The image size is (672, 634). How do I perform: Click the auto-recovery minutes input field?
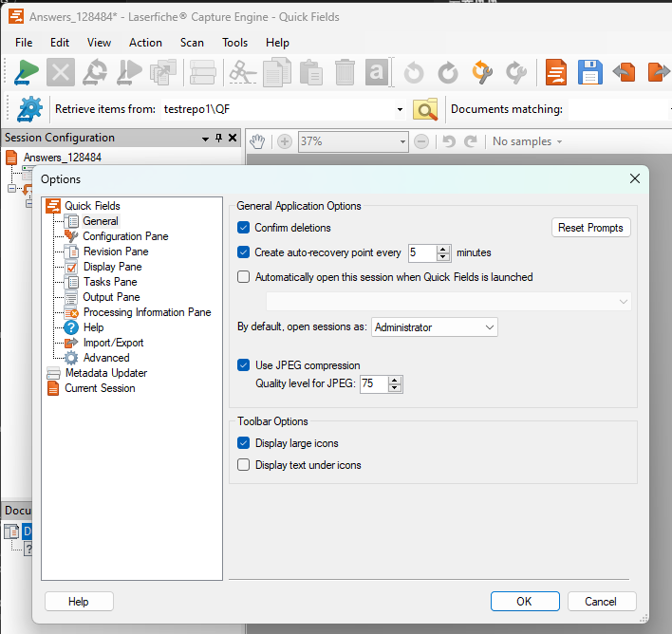pyautogui.click(x=422, y=252)
